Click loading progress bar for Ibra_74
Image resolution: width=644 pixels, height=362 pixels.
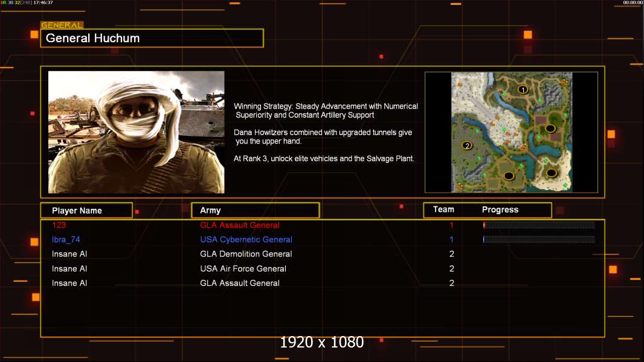click(x=539, y=240)
